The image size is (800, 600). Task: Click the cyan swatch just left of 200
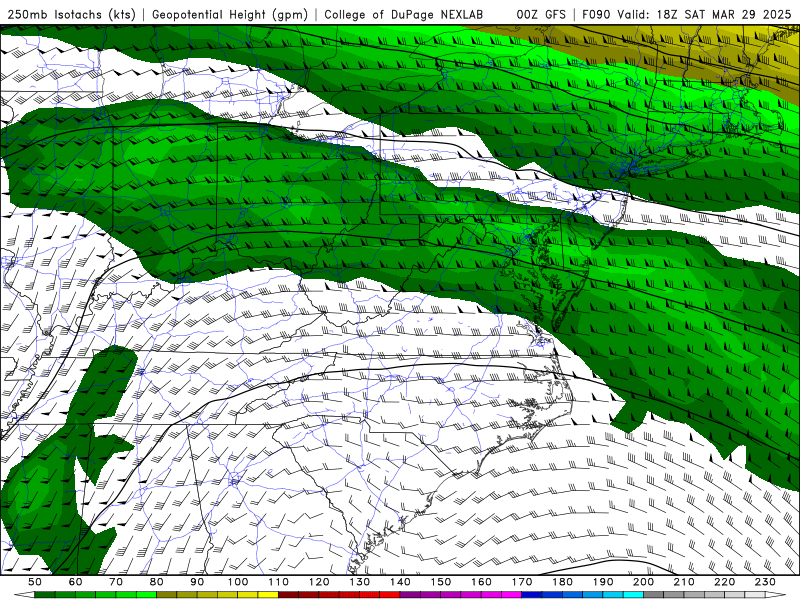pyautogui.click(x=633, y=594)
